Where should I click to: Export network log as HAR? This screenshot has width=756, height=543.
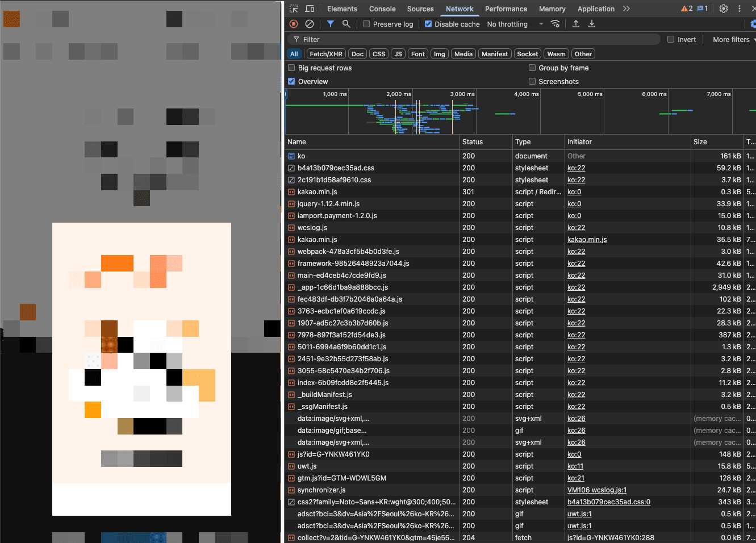pyautogui.click(x=591, y=24)
